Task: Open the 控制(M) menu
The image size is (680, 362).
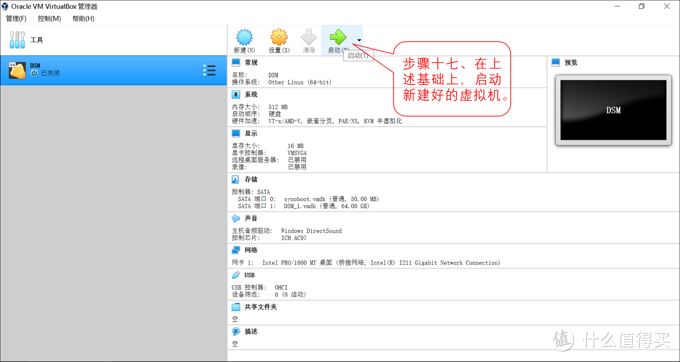Action: point(49,19)
